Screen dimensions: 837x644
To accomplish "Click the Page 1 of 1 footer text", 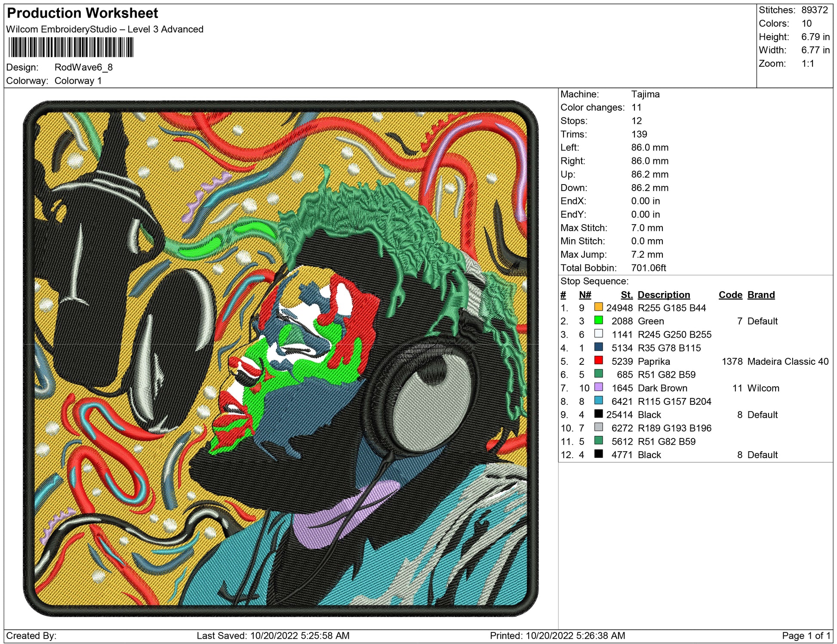I will pyautogui.click(x=806, y=635).
